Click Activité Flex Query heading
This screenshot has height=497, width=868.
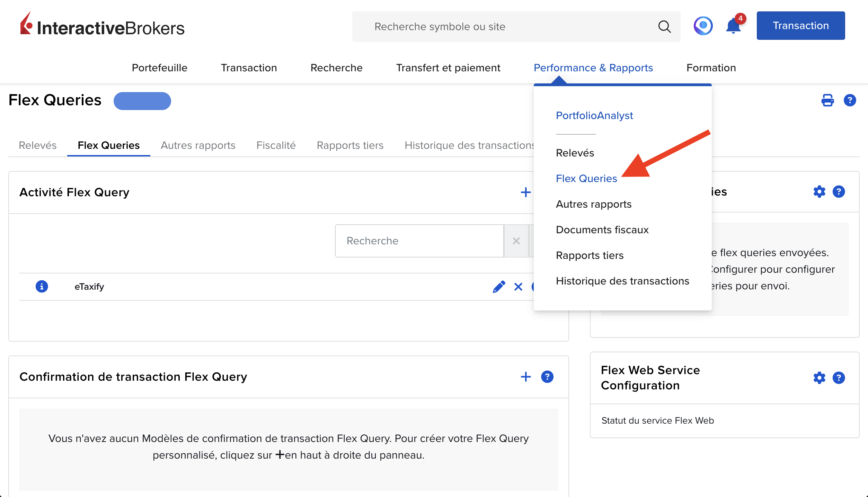(74, 192)
